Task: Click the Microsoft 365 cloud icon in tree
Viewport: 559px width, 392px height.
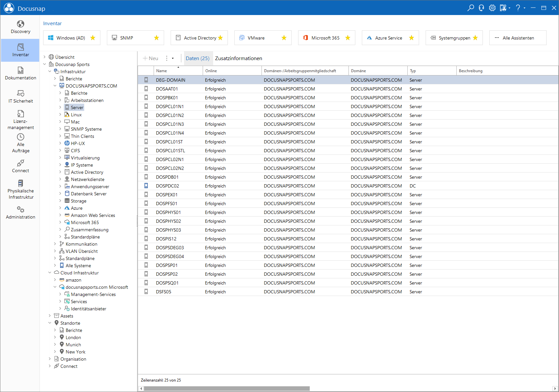Action: point(67,222)
